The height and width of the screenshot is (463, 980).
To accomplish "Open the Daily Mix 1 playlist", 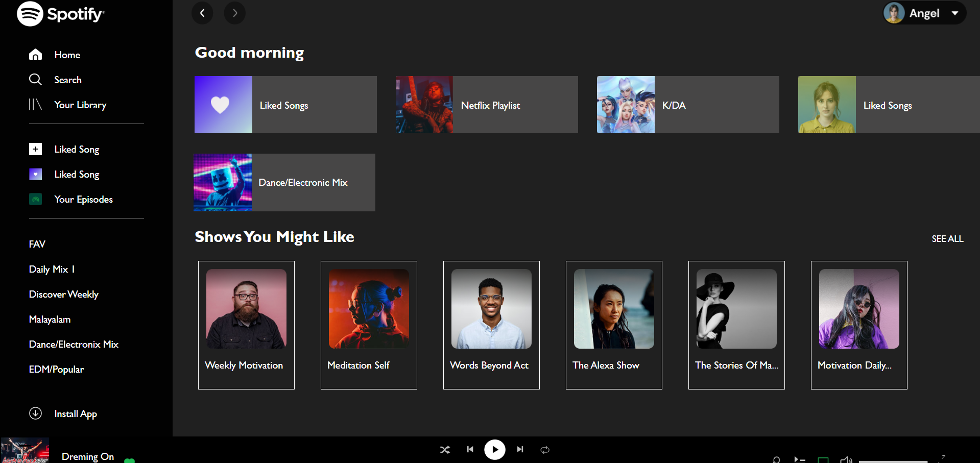I will tap(52, 269).
